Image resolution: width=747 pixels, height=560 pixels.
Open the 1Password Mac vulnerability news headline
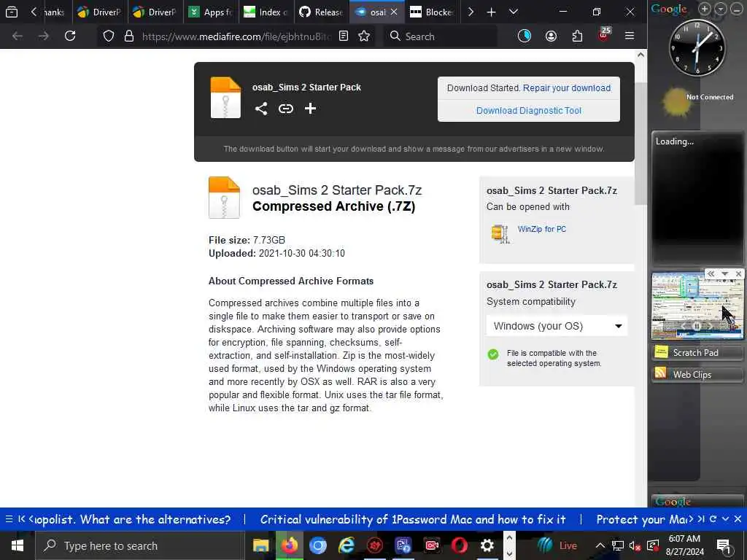413,519
